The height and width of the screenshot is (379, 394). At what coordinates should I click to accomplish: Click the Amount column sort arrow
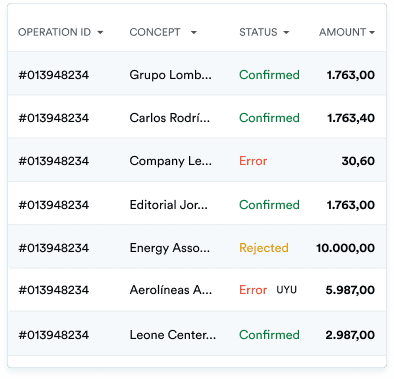(372, 33)
